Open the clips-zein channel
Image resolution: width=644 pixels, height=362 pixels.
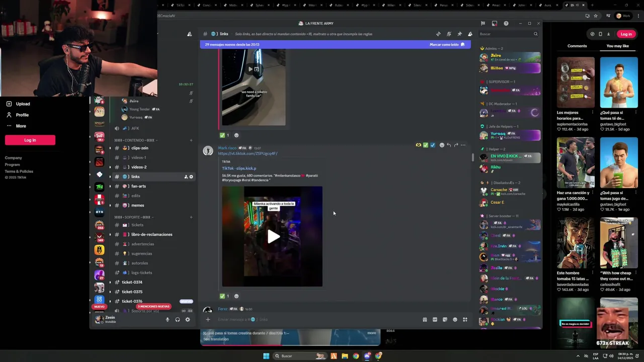click(153, 148)
